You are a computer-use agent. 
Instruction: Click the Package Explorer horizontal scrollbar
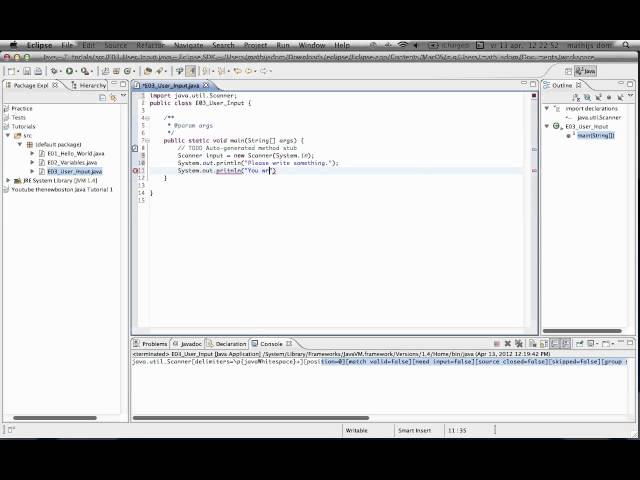click(x=55, y=418)
